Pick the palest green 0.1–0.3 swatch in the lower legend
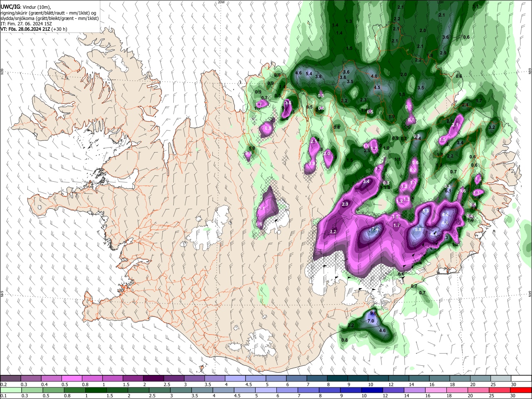532x399 pixels. [x=10, y=390]
